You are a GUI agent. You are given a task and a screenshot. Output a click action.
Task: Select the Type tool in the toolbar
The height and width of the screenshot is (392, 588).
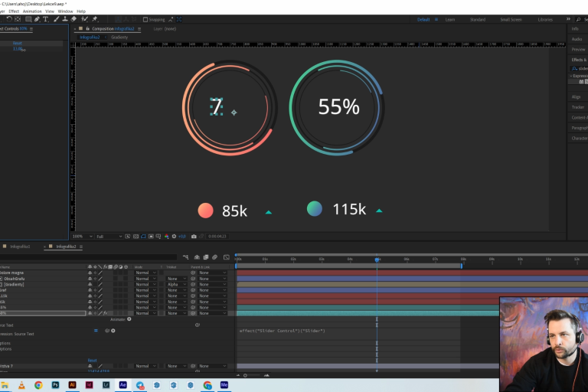pyautogui.click(x=46, y=19)
